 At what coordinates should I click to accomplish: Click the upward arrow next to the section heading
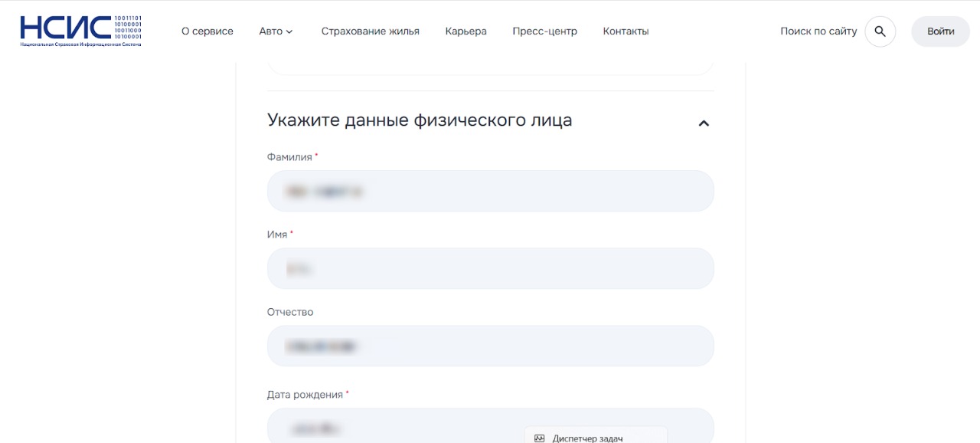[703, 123]
